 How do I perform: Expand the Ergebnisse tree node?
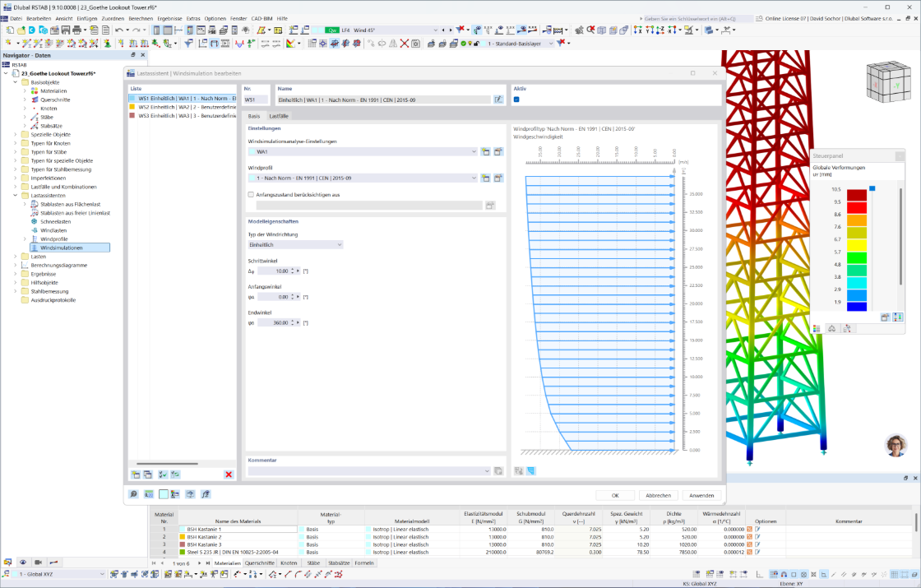click(16, 274)
